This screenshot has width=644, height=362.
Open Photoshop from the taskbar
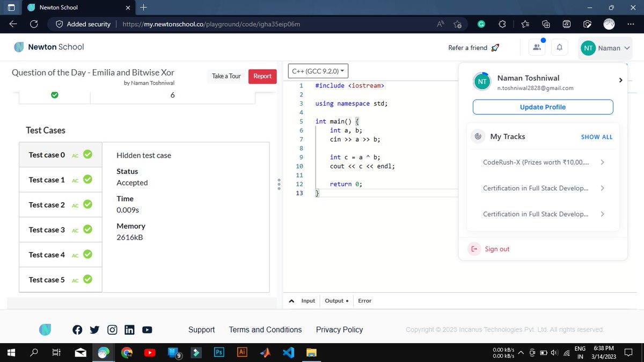pos(219,352)
